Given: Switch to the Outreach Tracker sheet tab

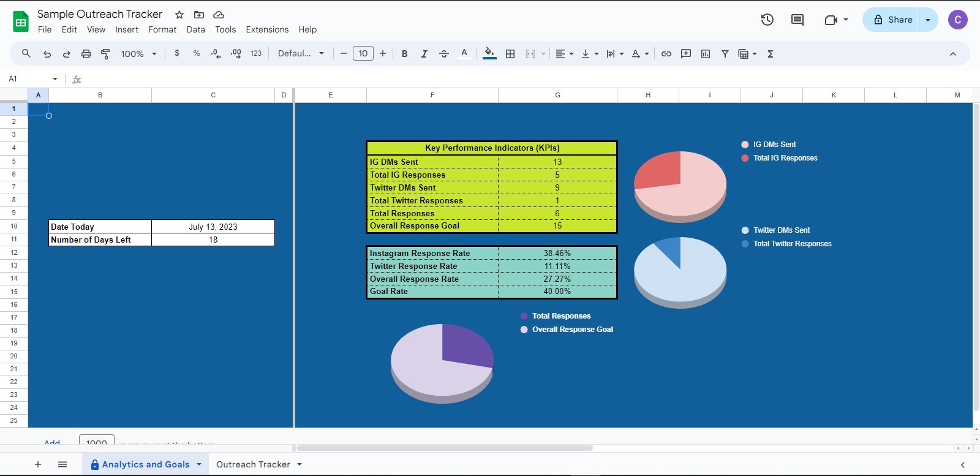Looking at the screenshot, I should [253, 464].
